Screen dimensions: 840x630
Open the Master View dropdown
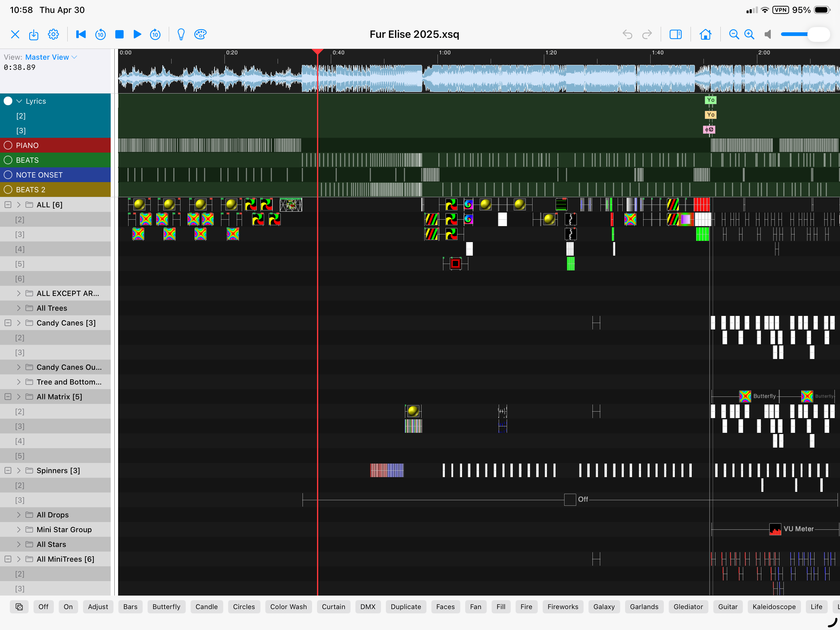51,58
